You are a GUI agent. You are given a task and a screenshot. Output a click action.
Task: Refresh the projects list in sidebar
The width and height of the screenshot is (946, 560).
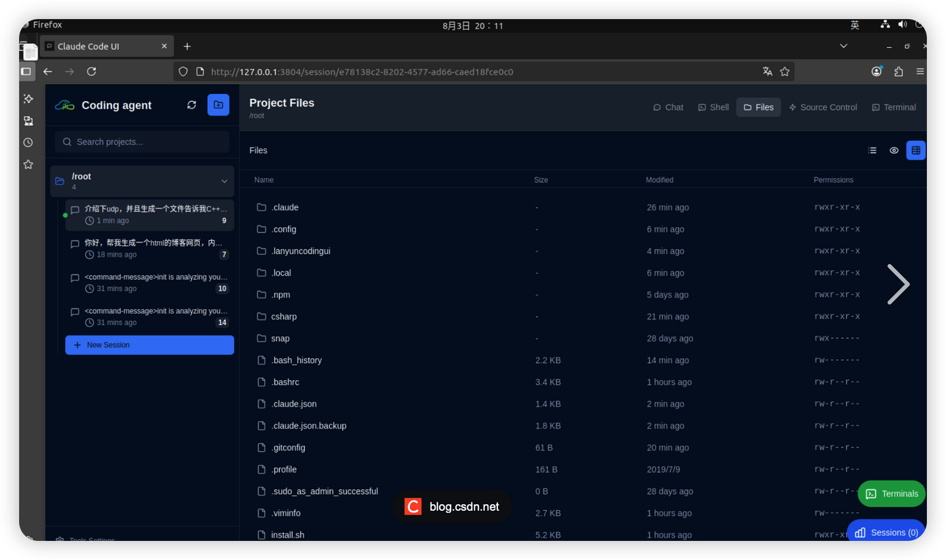[x=192, y=105]
